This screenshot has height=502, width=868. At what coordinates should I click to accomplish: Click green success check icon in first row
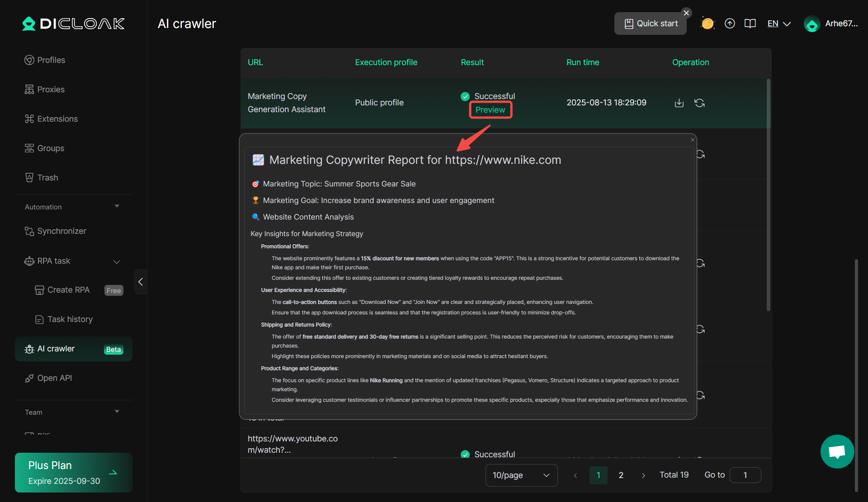(465, 96)
